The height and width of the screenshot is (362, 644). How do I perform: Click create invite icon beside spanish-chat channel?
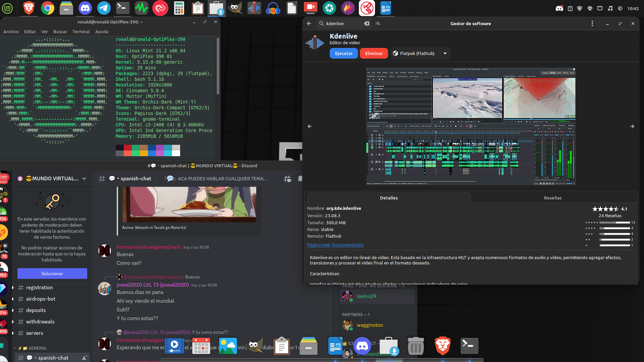click(x=85, y=358)
